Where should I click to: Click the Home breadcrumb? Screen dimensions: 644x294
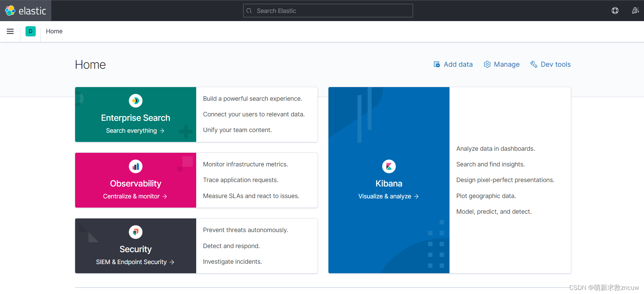tap(54, 31)
